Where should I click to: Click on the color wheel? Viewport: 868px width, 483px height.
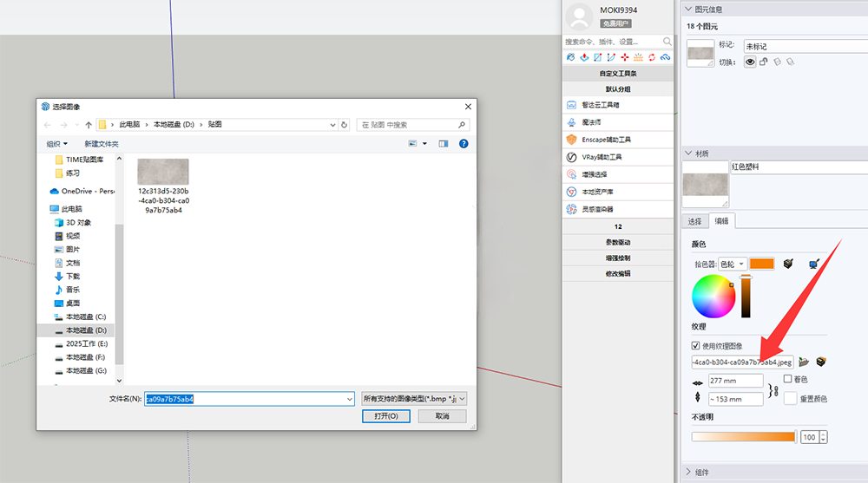pyautogui.click(x=713, y=296)
